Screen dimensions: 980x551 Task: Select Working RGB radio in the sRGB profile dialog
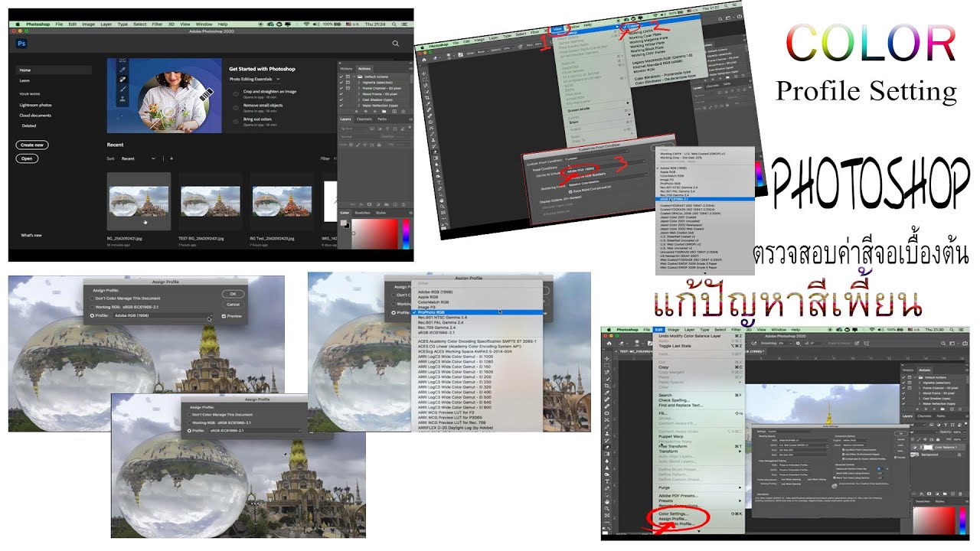click(189, 422)
